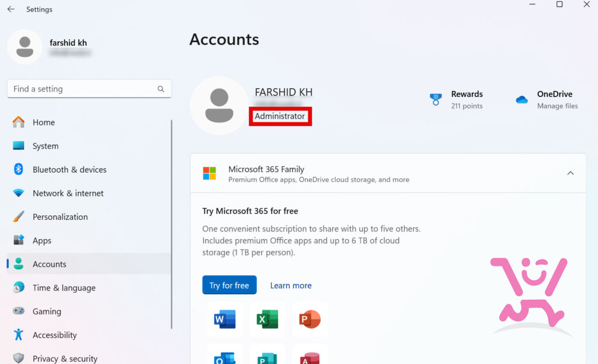Click the back arrow in Settings
598x364 pixels.
click(x=11, y=9)
